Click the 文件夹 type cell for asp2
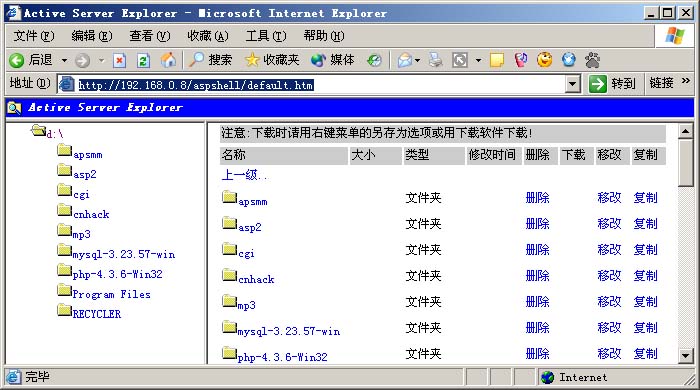Viewport: 700px width, 390px height. (423, 224)
